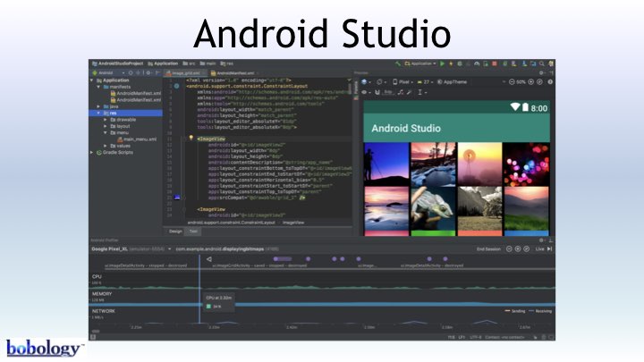Click the Debug app bug icon
644x362 pixels.
point(460,63)
